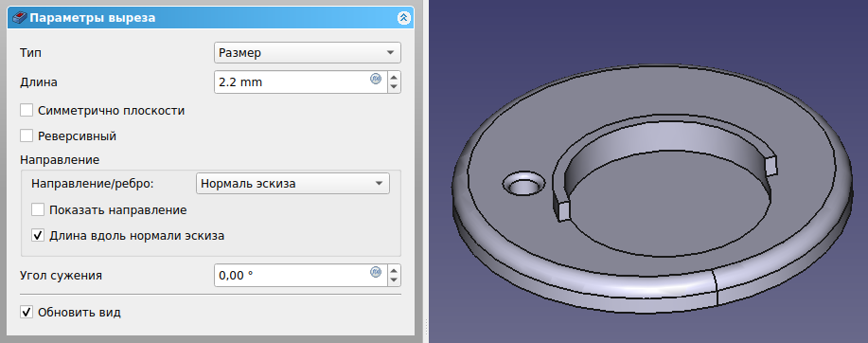This screenshot has width=868, height=343.
Task: Enable Симметрично плоскости checkbox
Action: point(27,110)
